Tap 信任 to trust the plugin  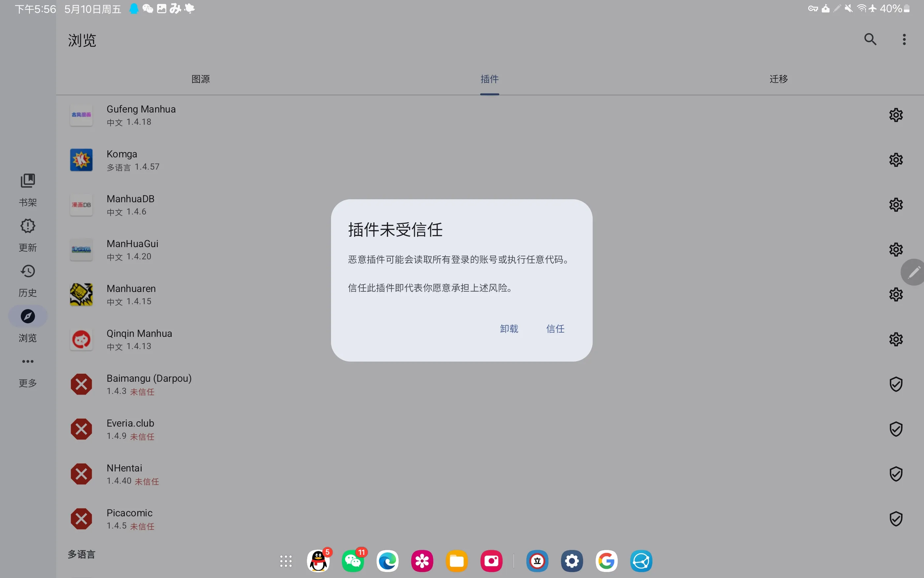[x=555, y=329]
